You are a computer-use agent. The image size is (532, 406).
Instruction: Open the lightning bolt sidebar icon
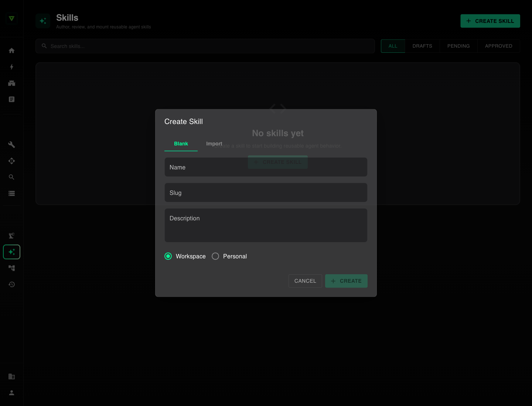pyautogui.click(x=11, y=67)
